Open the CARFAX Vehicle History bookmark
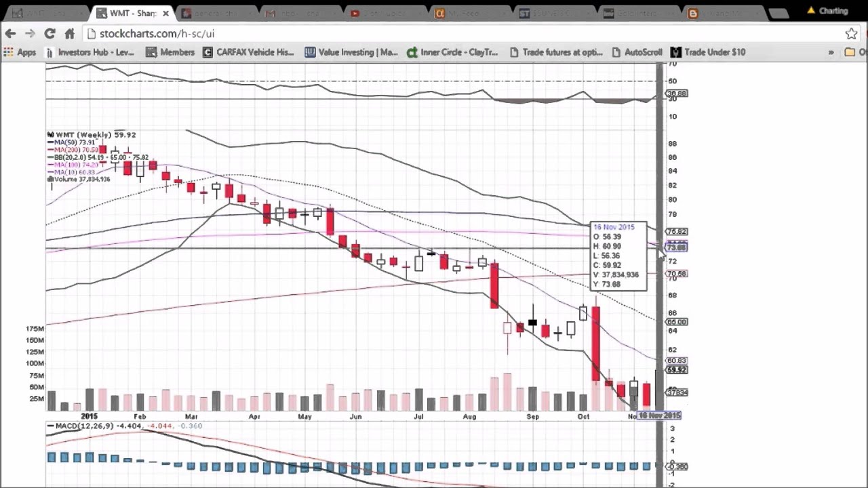The width and height of the screenshot is (868, 488). 248,52
